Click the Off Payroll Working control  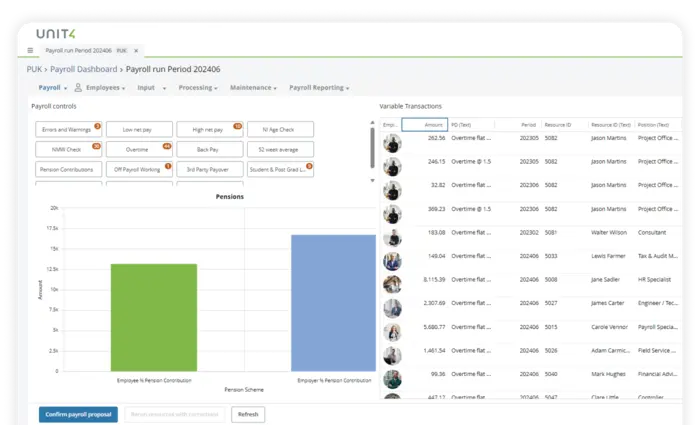click(x=139, y=170)
